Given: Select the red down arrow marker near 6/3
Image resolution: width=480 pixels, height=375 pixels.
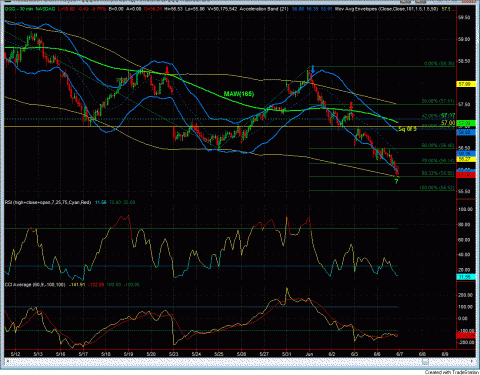Looking at the screenshot, I should click(351, 106).
